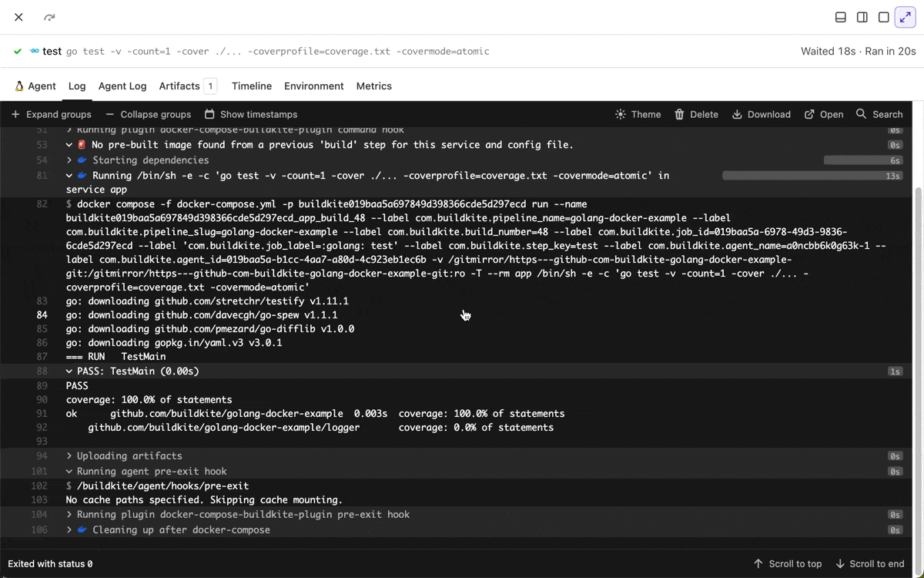This screenshot has width=924, height=578.
Task: Switch the log theme
Action: click(x=638, y=114)
